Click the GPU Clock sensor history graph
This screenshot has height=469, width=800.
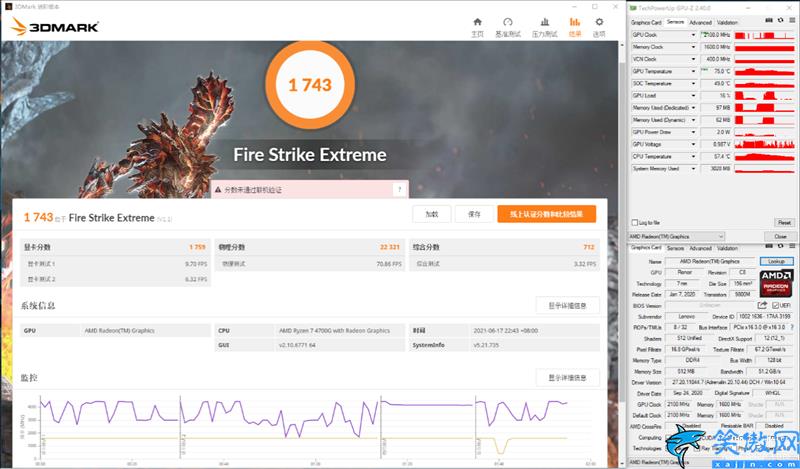pyautogui.click(x=764, y=35)
